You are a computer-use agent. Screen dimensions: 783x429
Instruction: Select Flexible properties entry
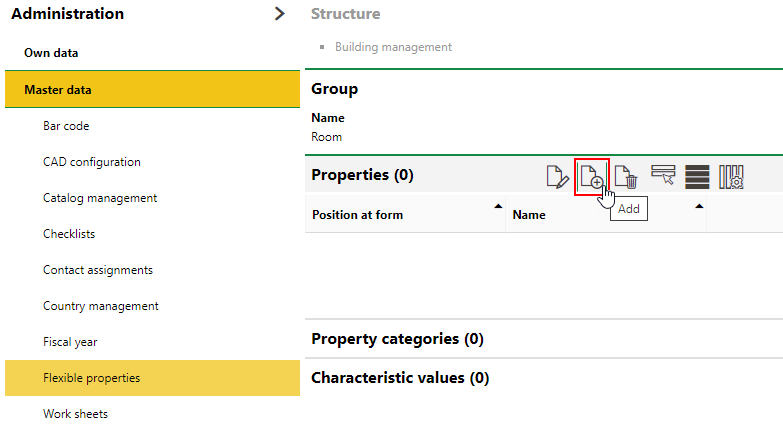(x=91, y=378)
